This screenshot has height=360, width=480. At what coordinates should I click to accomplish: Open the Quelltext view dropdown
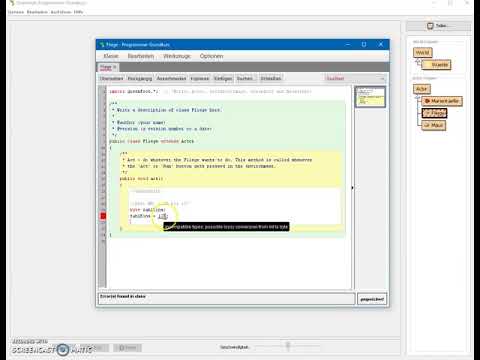point(355,78)
